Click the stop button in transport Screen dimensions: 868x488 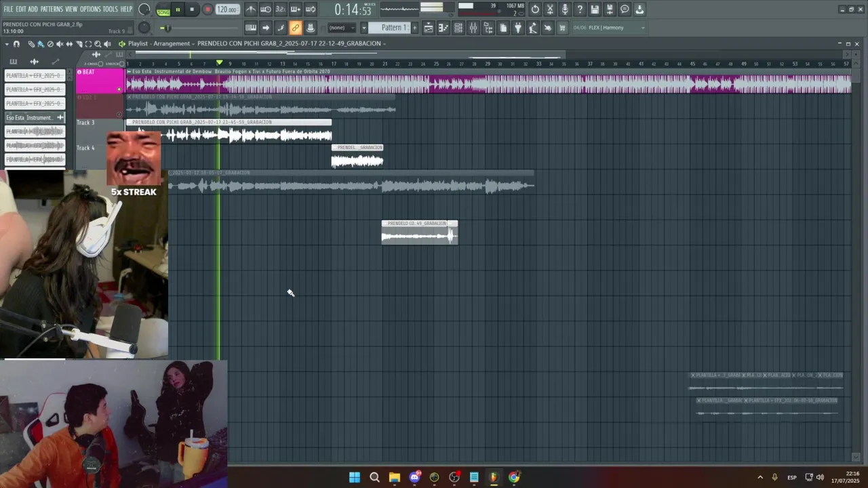[x=192, y=9]
